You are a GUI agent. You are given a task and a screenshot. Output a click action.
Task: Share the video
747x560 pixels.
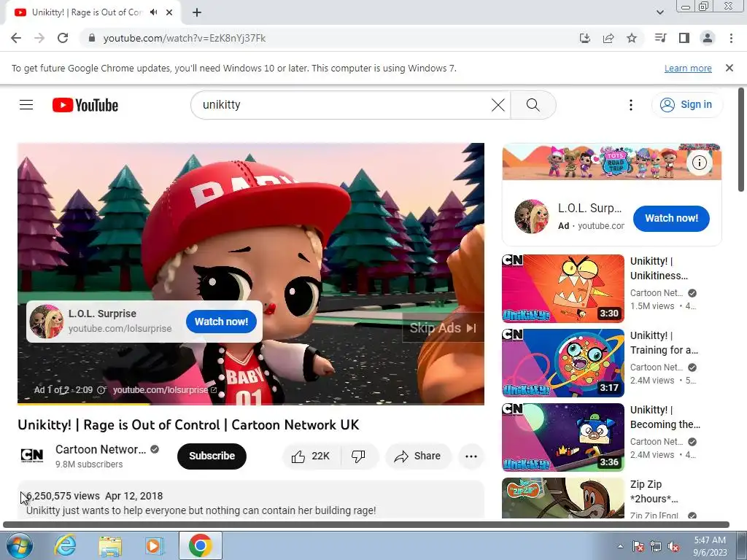[x=418, y=456]
